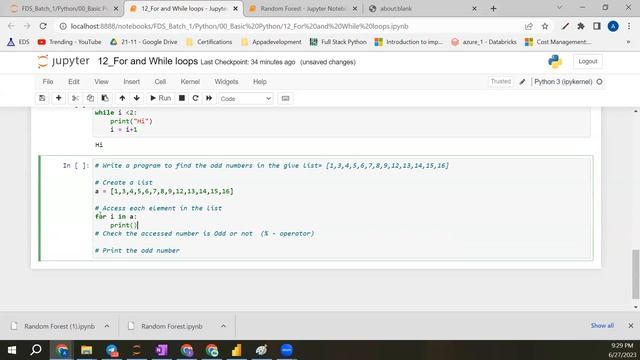Open the Full Stack Python bookmark
Image resolution: width=640 pixels, height=360 pixels.
pos(338,42)
